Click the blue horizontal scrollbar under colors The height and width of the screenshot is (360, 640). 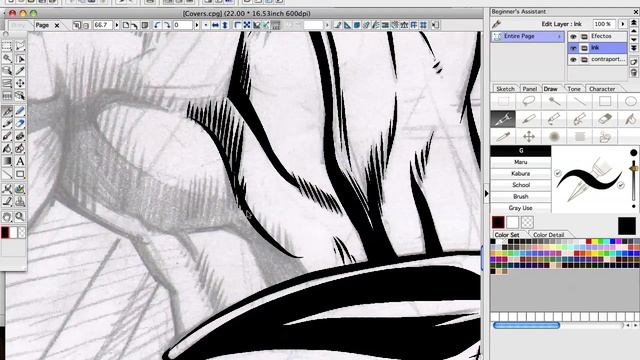(527, 325)
